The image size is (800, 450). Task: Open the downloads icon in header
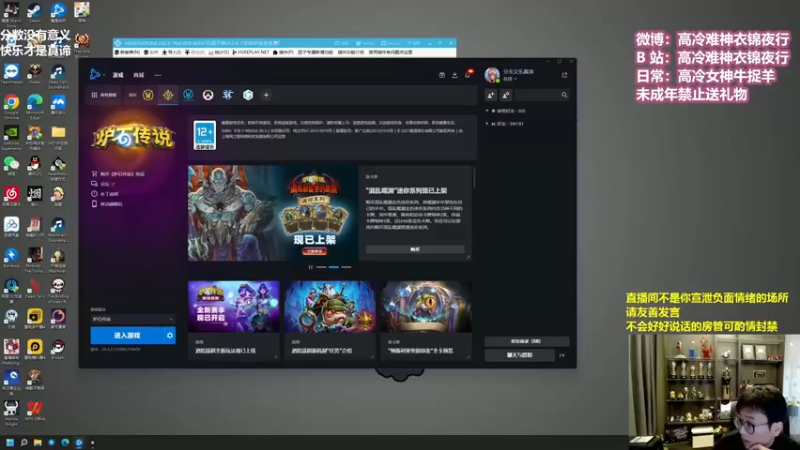(455, 75)
